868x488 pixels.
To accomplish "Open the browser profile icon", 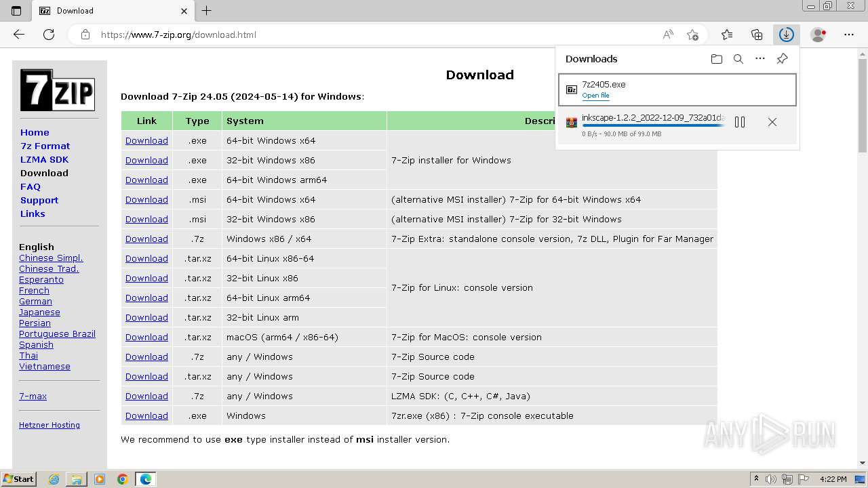I will (818, 35).
